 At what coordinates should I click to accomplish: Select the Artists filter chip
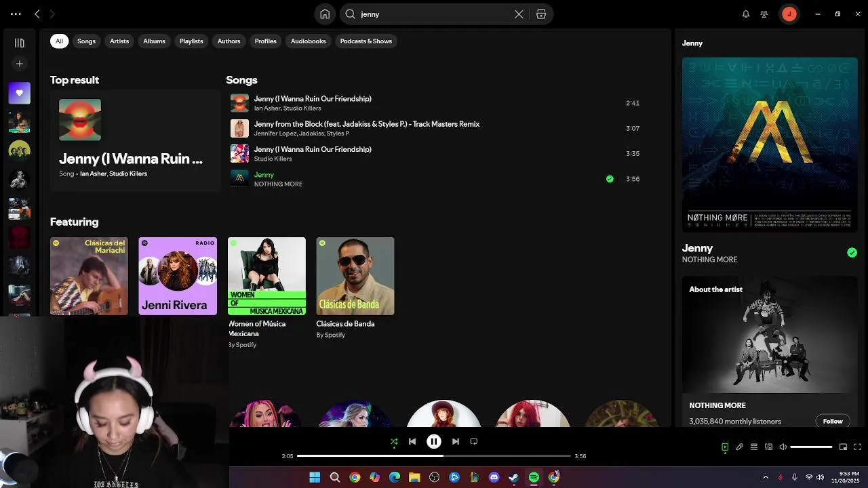(119, 41)
